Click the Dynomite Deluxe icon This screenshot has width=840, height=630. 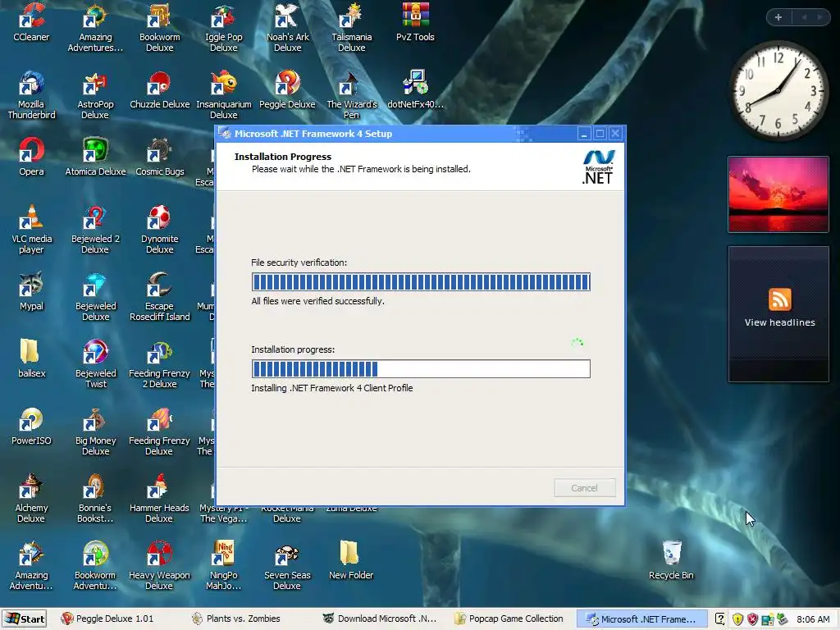tap(159, 218)
